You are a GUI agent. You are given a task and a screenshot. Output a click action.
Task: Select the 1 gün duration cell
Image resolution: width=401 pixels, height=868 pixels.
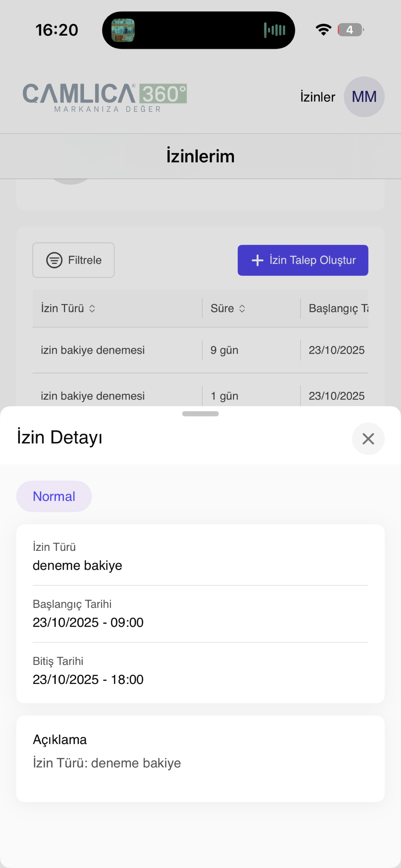tap(224, 396)
